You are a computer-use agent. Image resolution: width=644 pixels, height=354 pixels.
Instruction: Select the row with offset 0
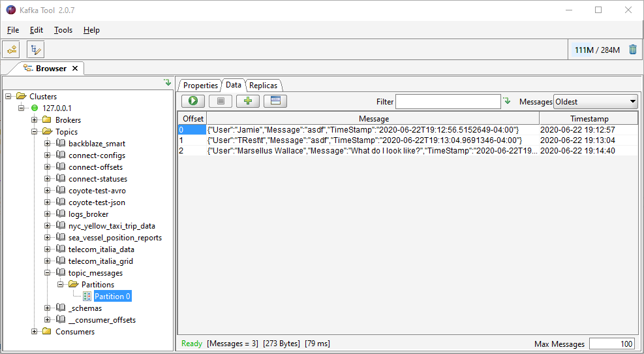coord(408,130)
